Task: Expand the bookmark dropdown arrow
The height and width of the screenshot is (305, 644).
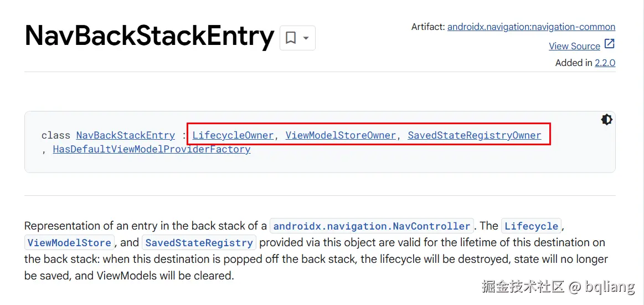Action: click(x=306, y=38)
